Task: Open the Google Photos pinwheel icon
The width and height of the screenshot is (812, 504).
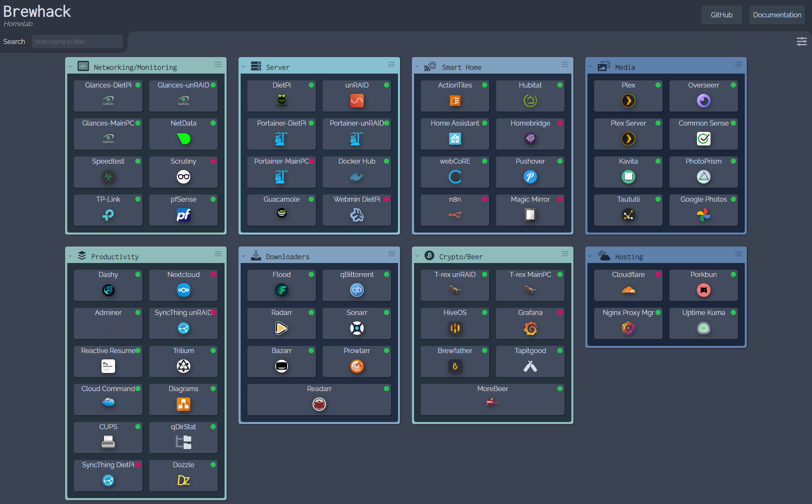Action: click(x=703, y=215)
